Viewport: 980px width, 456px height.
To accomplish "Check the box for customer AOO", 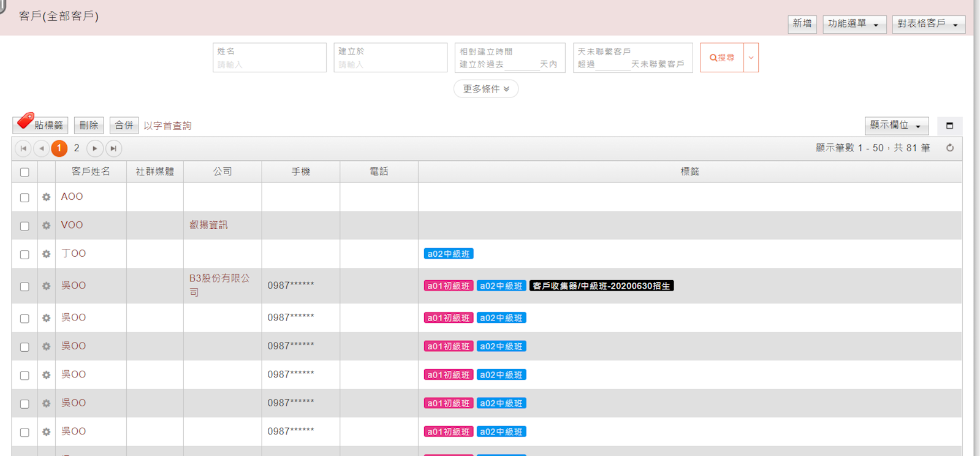I will click(25, 197).
